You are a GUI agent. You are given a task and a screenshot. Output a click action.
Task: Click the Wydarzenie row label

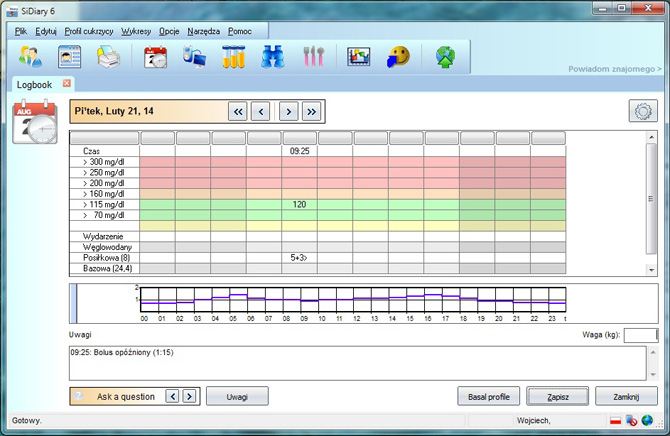(103, 236)
